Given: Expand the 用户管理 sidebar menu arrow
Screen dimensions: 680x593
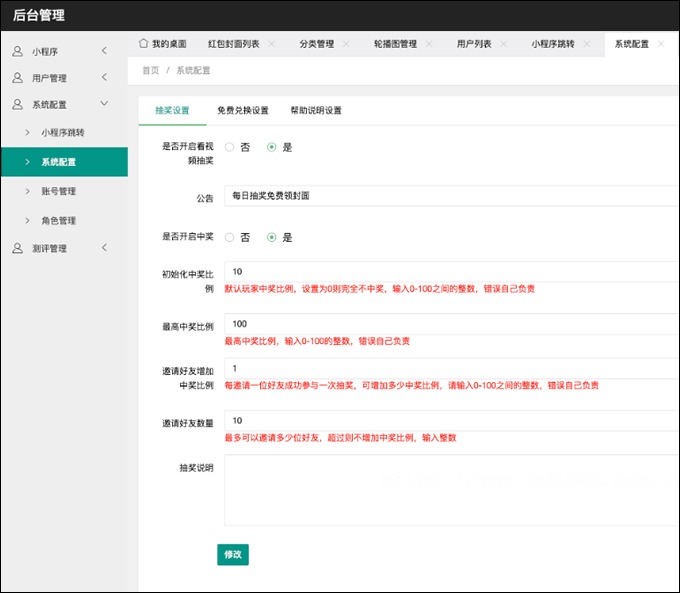Looking at the screenshot, I should point(104,77).
